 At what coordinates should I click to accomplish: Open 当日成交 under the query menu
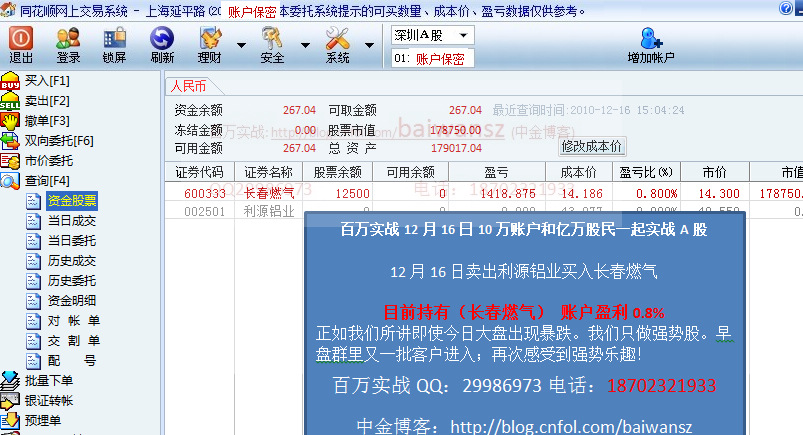[72, 220]
